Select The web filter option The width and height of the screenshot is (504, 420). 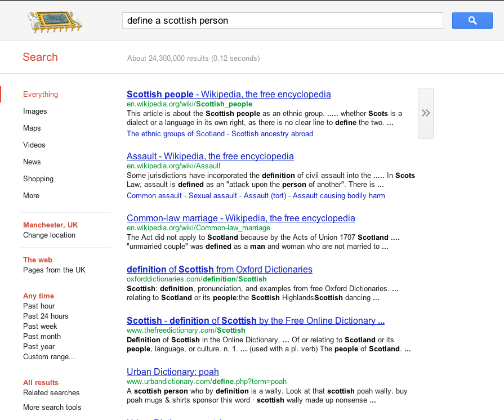click(x=38, y=260)
